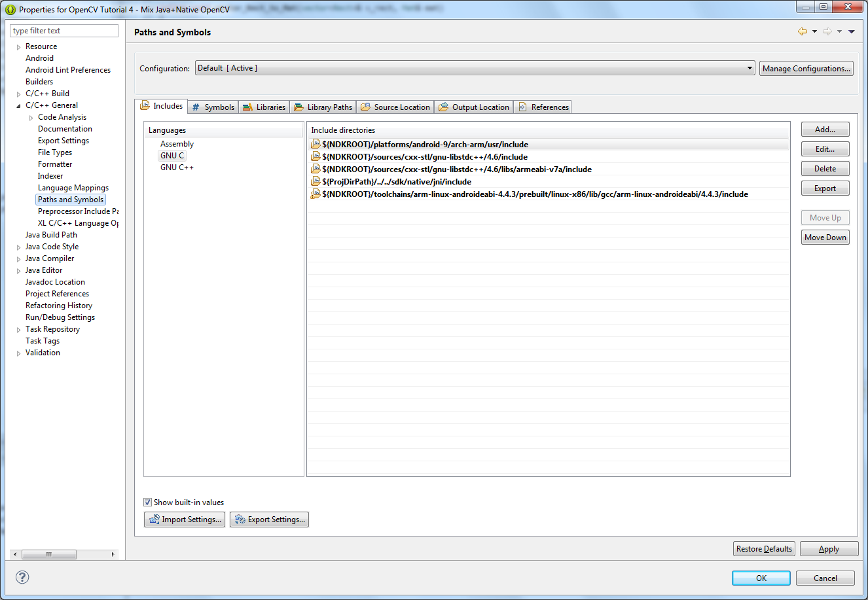Expand the C/C++ Build node
Image resolution: width=868 pixels, height=600 pixels.
(18, 94)
